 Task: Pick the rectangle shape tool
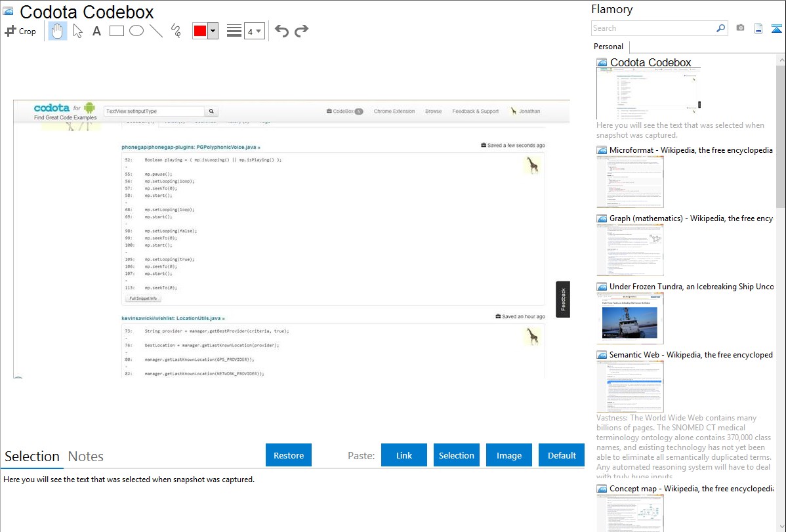pos(116,31)
